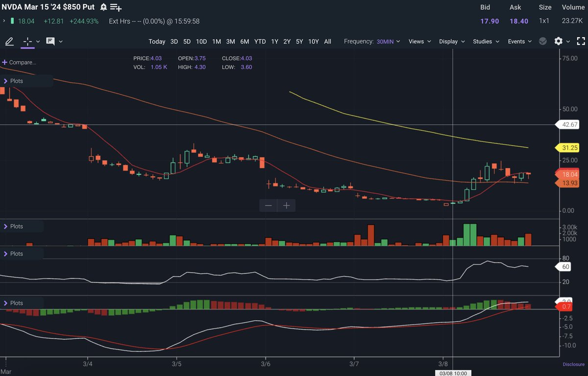Zoom out with the minus button
The width and height of the screenshot is (588, 376).
[269, 206]
